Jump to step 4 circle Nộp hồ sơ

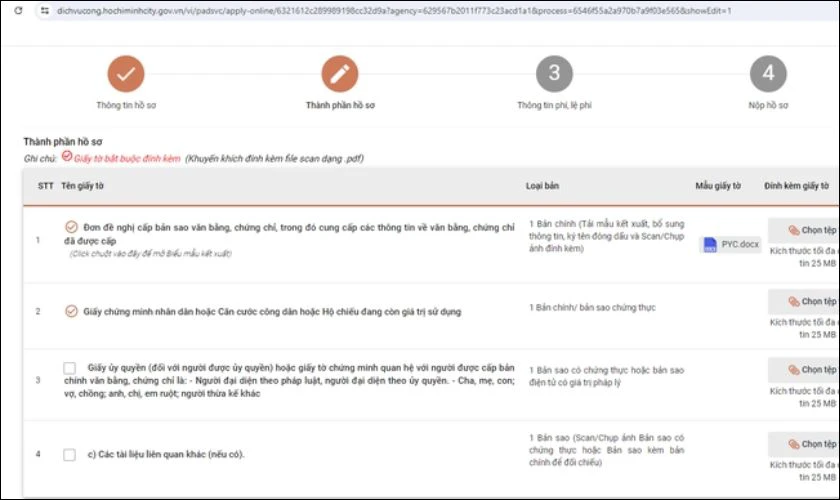tap(768, 74)
